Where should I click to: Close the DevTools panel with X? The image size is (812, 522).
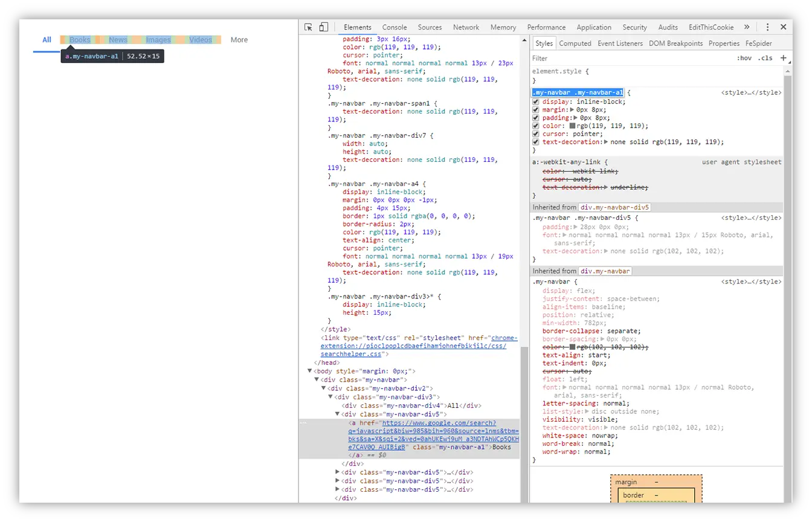click(x=784, y=27)
